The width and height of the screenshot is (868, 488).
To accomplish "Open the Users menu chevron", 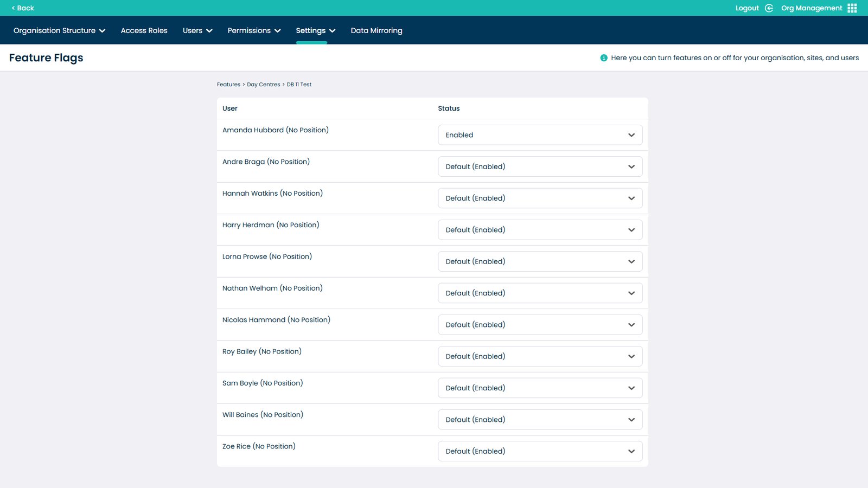I will point(208,30).
